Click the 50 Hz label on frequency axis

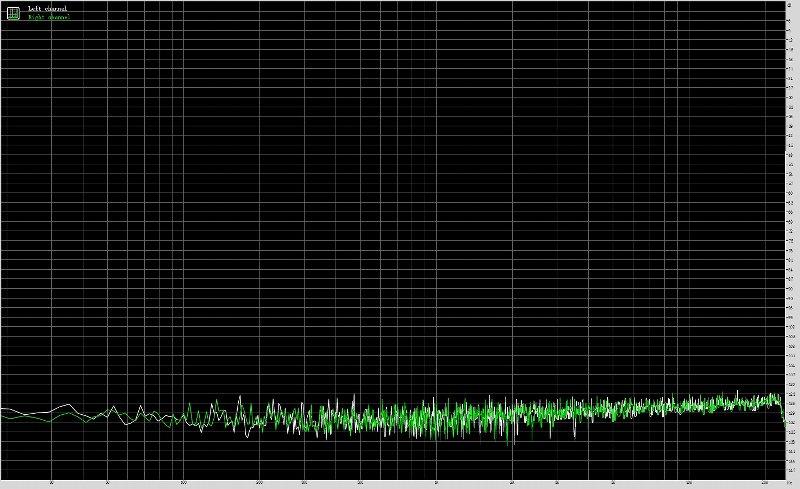[107, 484]
